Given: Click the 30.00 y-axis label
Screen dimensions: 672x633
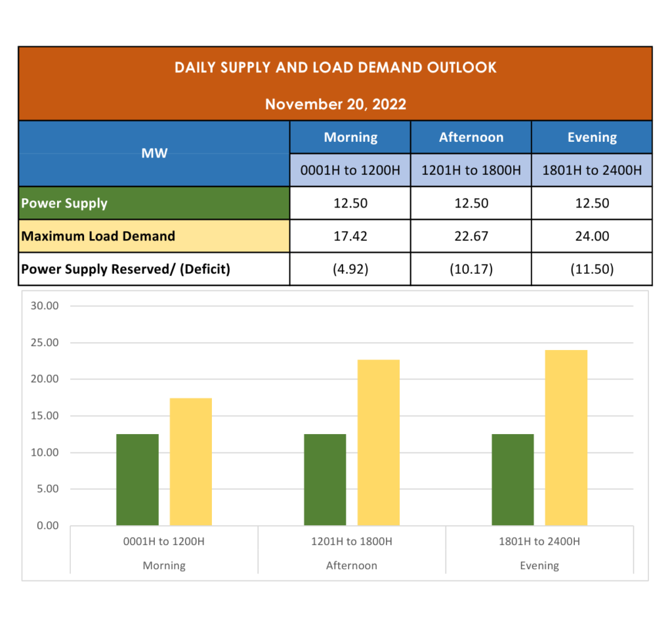Looking at the screenshot, I should [45, 306].
